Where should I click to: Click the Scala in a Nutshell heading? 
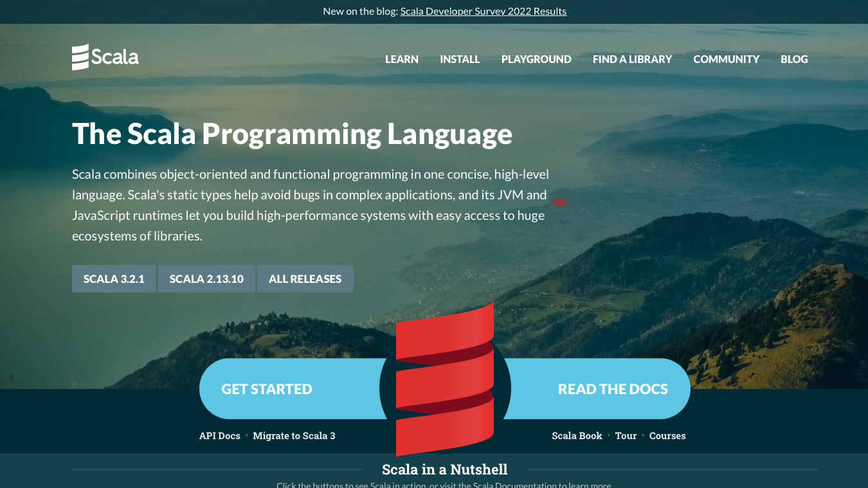coord(445,469)
